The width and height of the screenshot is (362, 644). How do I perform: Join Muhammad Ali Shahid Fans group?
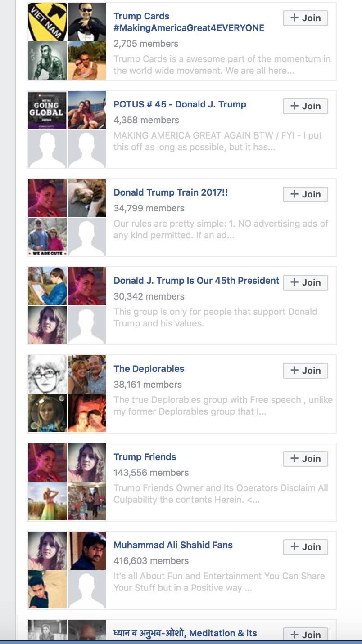coord(305,547)
